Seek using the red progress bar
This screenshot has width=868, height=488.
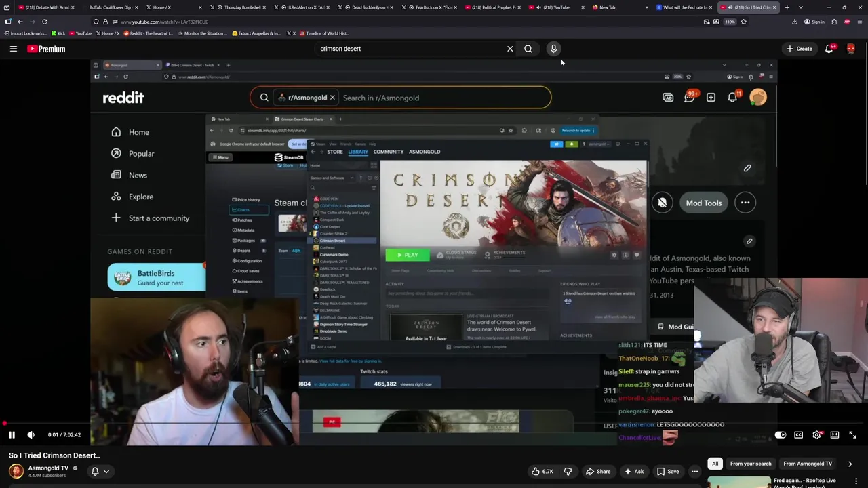coord(434,424)
